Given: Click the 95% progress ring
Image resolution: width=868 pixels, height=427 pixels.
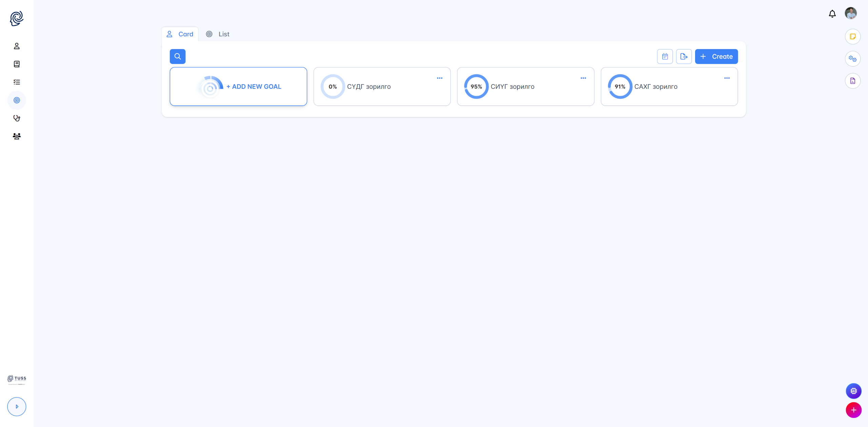Looking at the screenshot, I should tap(476, 87).
